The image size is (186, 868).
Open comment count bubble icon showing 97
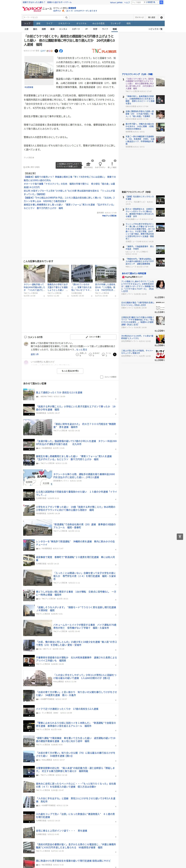point(43,51)
